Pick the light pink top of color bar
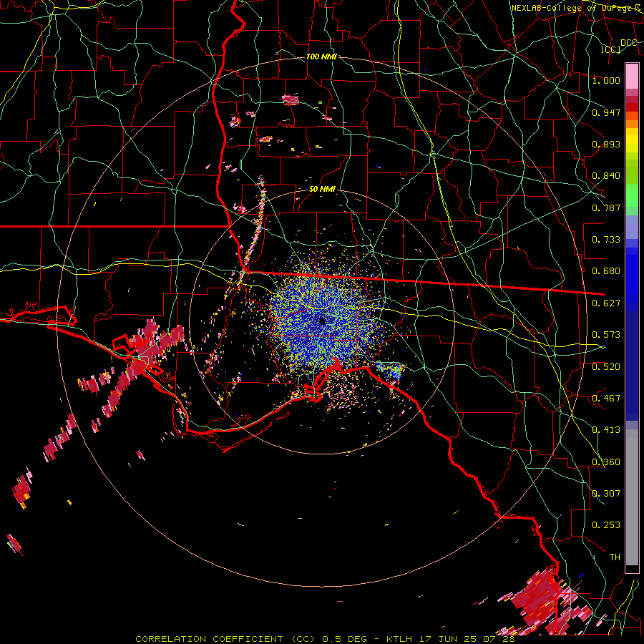The image size is (644, 644). (632, 77)
